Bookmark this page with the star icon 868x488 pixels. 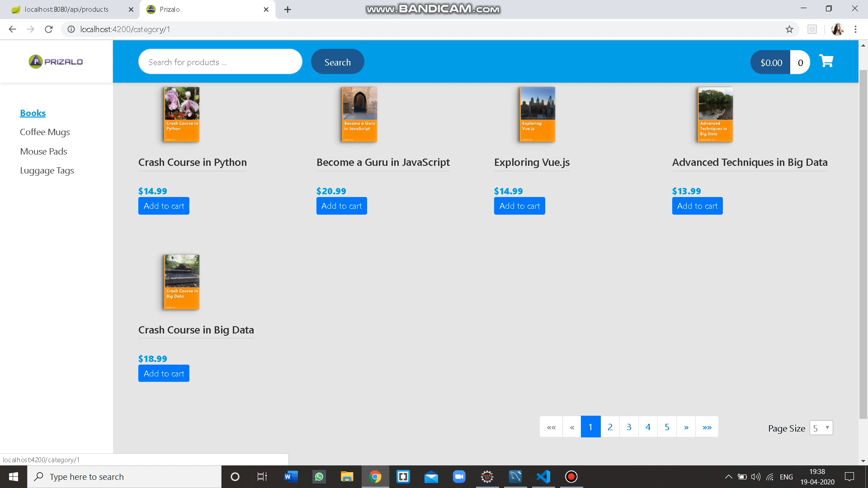pyautogui.click(x=790, y=29)
